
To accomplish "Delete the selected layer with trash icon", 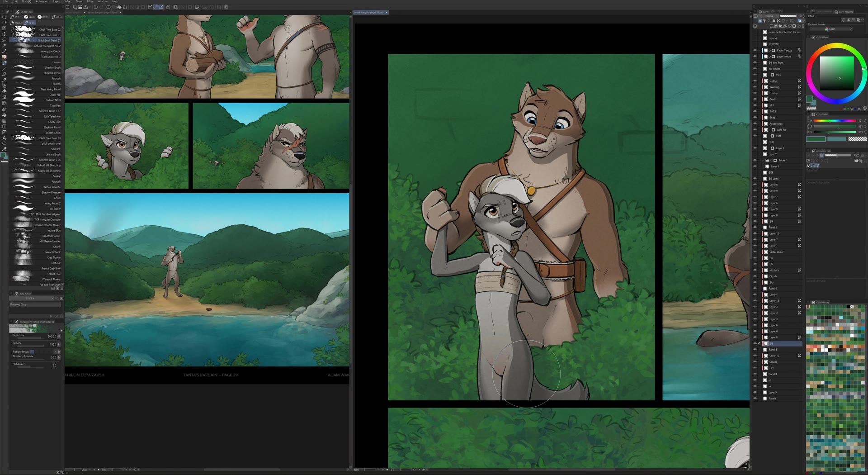I will pyautogui.click(x=803, y=26).
